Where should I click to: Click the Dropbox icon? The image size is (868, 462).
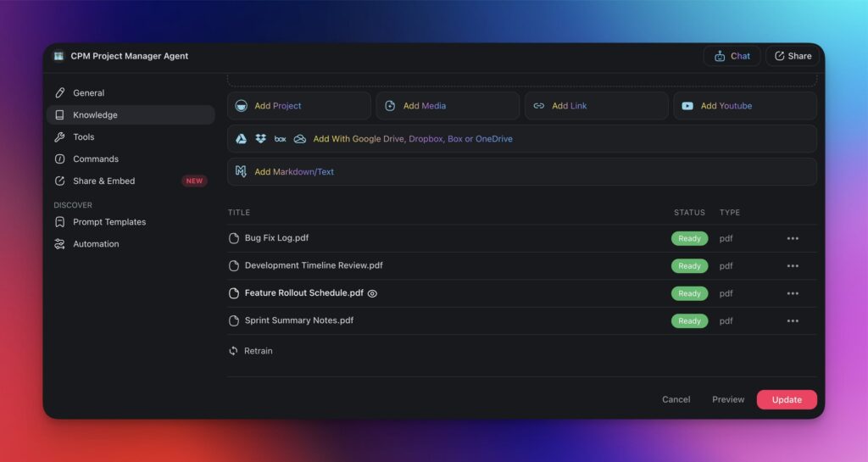coord(261,139)
